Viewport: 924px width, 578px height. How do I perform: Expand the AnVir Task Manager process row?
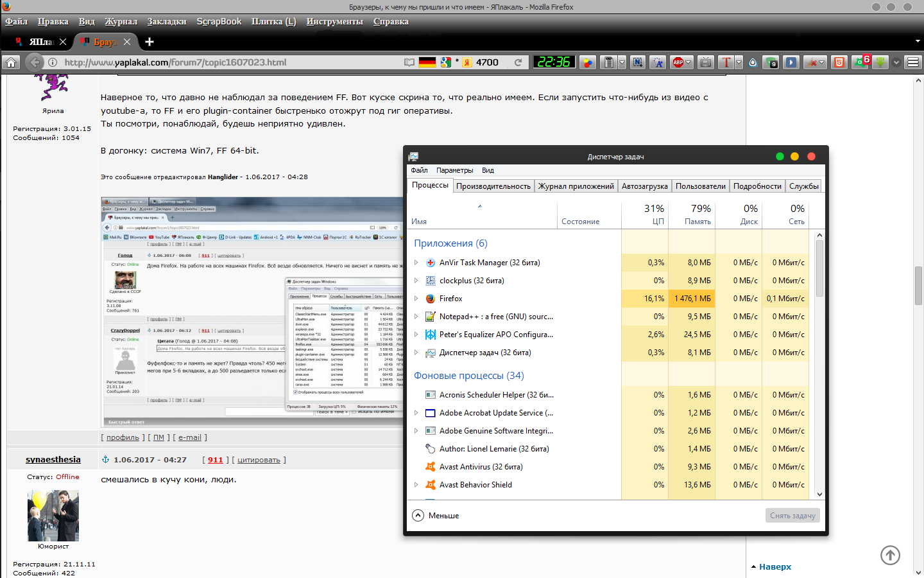(x=416, y=263)
